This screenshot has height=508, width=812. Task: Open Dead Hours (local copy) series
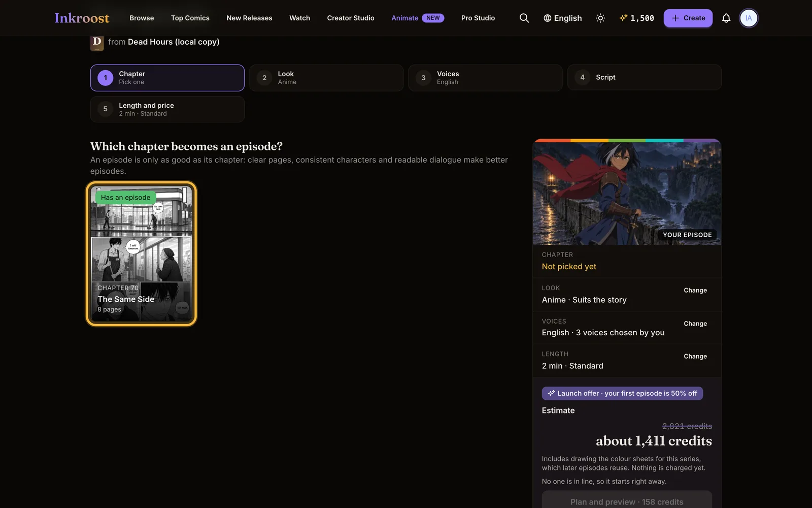(174, 42)
